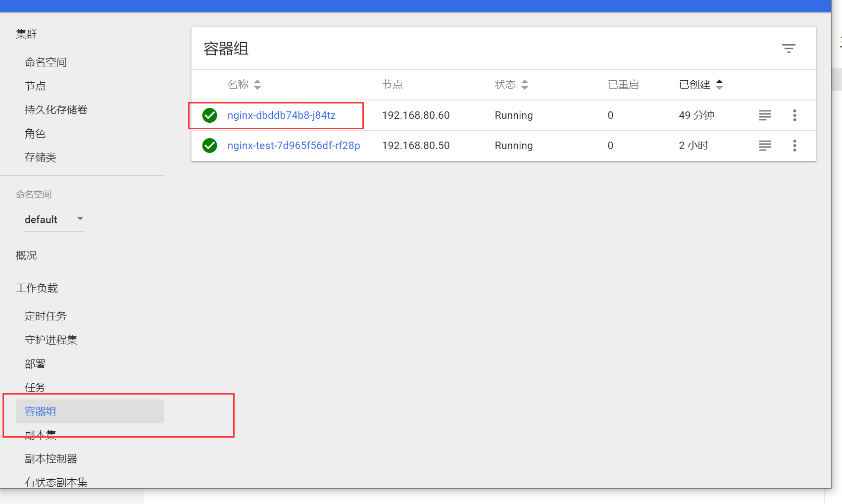The image size is (842, 504).
Task: Open 工作负载 workloads section
Action: click(37, 288)
